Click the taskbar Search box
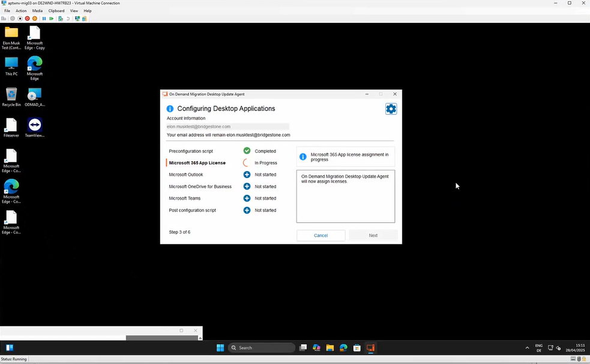This screenshot has width=590, height=364. [x=262, y=348]
